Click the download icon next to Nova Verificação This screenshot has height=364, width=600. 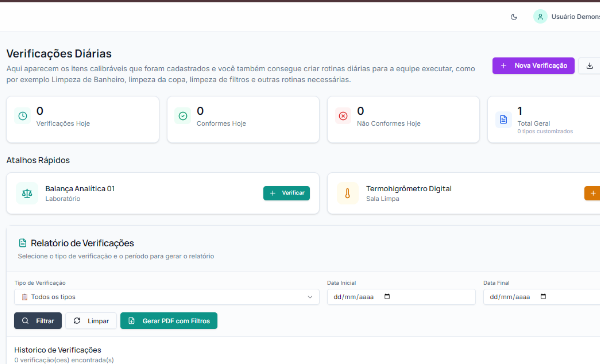tap(590, 65)
